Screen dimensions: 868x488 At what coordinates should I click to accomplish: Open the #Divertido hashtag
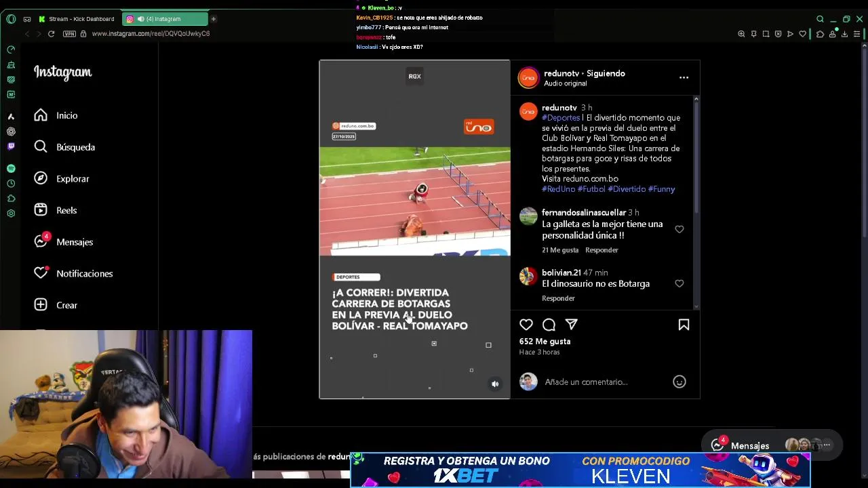tap(627, 189)
